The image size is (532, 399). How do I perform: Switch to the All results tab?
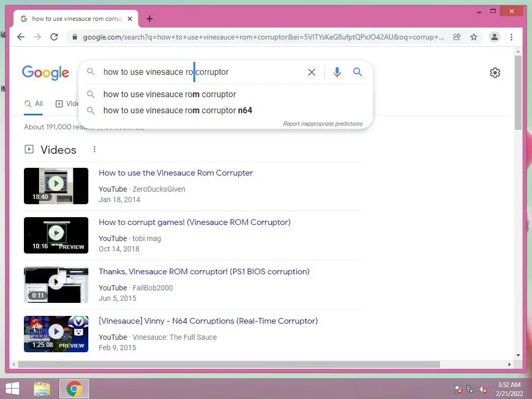(x=33, y=104)
